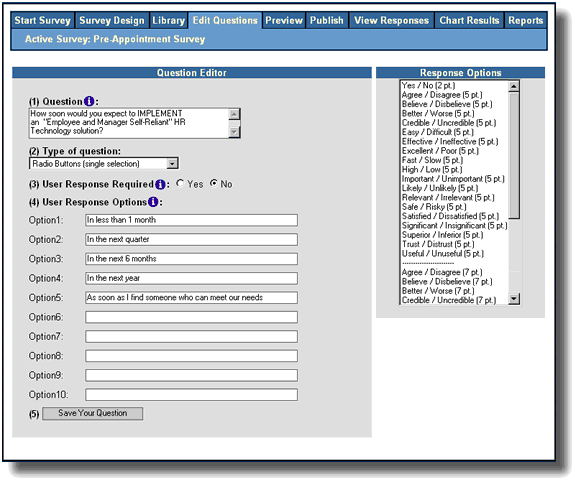The width and height of the screenshot is (575, 480).
Task: Select 'Satisfied / Dissatisfied (5 pt.)' option
Action: 450,216
